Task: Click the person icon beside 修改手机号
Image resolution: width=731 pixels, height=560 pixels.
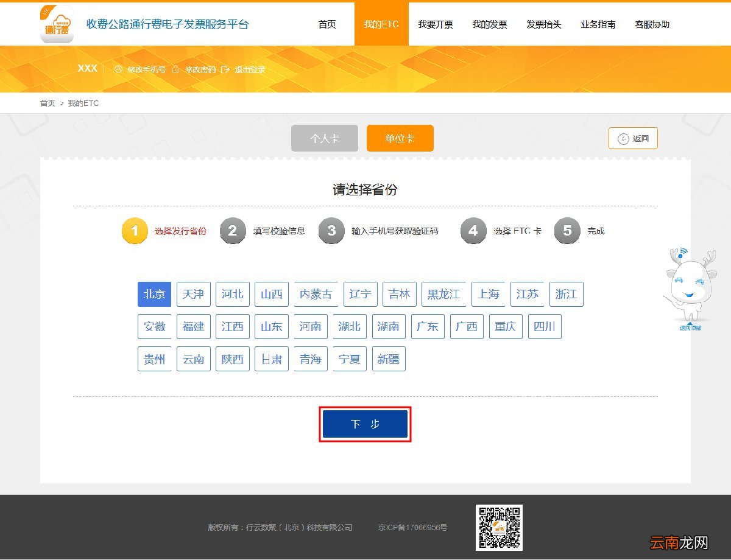Action: click(118, 69)
